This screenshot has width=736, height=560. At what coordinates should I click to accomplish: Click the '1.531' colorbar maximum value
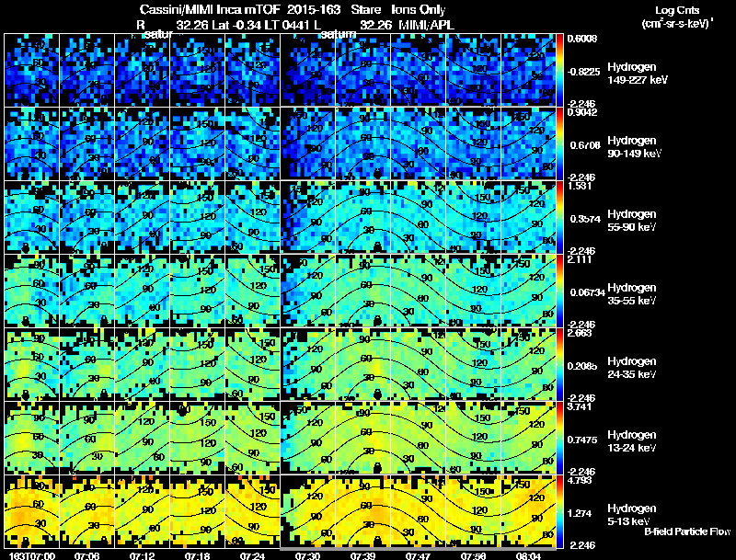[580, 186]
